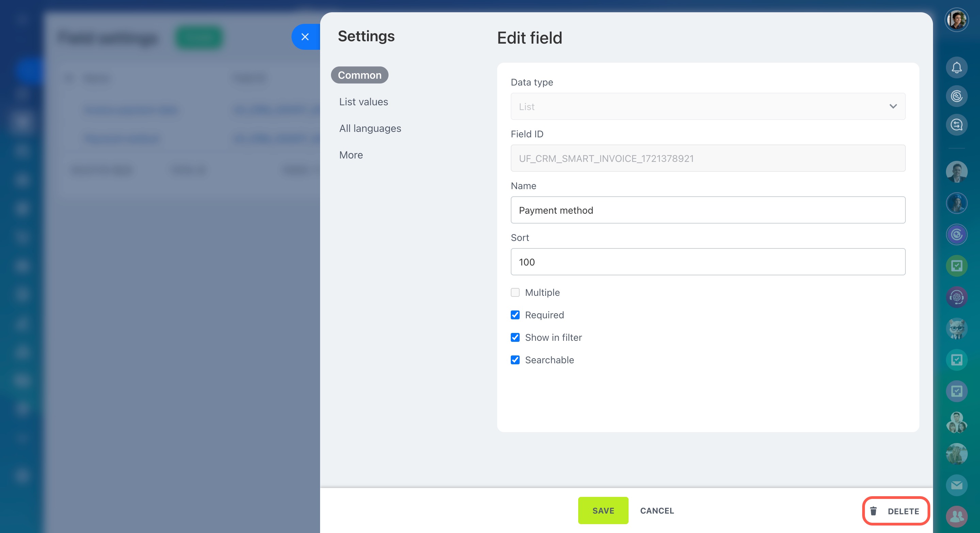980x533 pixels.
Task: Open the notifications bell
Action: [957, 67]
